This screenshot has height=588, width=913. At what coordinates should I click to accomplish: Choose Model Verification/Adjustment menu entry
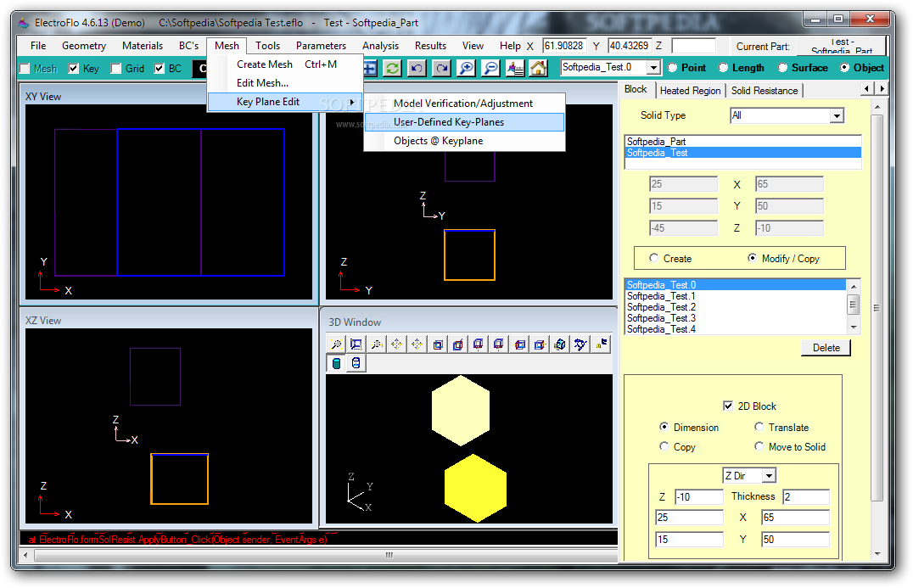[x=464, y=104]
